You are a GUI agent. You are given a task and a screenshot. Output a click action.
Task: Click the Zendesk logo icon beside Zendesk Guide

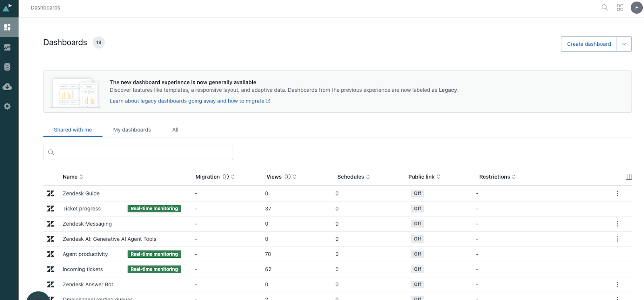point(50,193)
